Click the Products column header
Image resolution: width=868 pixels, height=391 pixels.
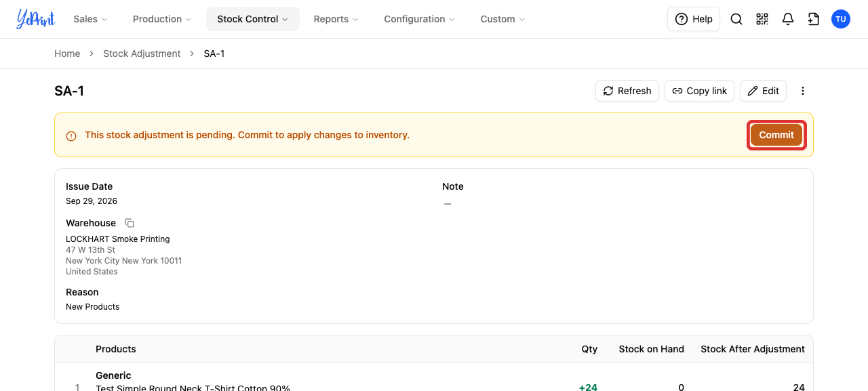[116, 349]
